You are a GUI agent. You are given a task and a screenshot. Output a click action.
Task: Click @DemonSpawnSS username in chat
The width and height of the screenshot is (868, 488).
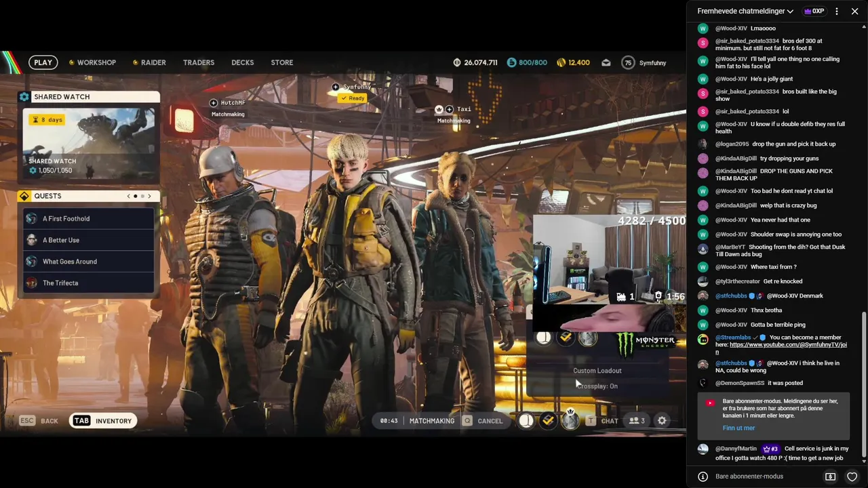pos(740,383)
